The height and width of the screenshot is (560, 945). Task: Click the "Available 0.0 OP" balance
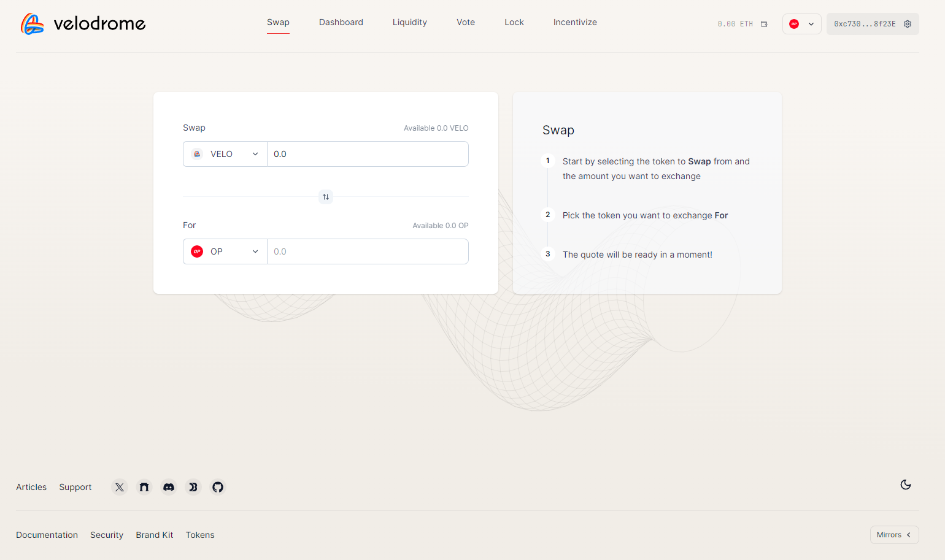[440, 226]
